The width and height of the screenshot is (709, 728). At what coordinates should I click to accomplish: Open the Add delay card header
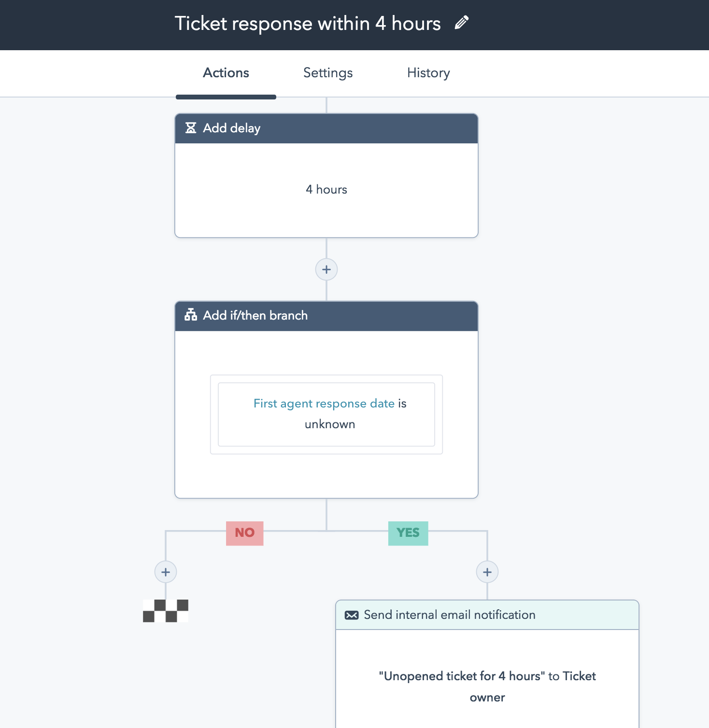pos(326,128)
